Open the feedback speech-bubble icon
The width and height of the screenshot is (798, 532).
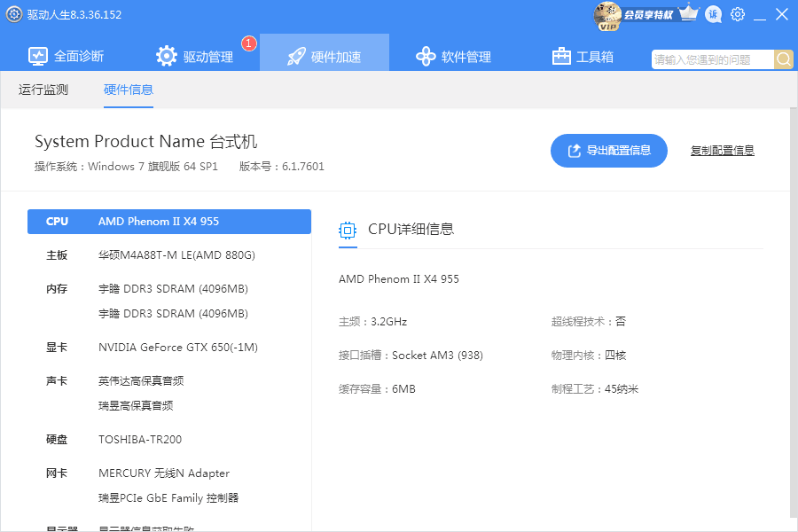coord(713,15)
